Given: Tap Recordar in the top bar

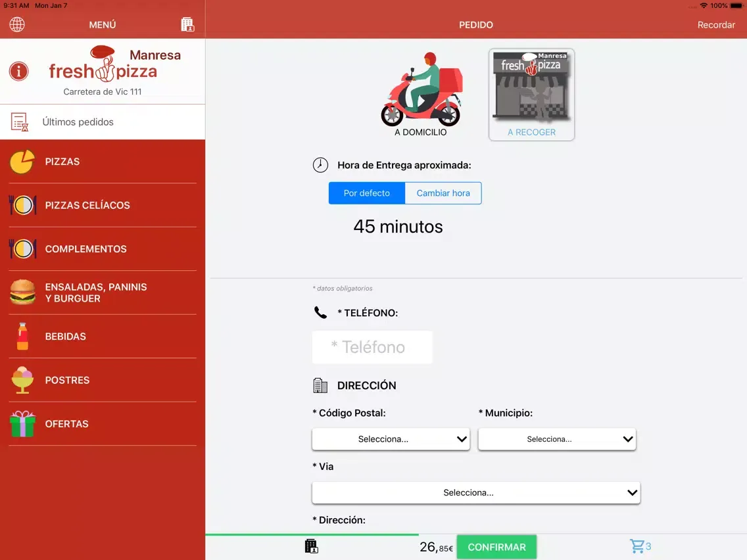Looking at the screenshot, I should click(716, 25).
